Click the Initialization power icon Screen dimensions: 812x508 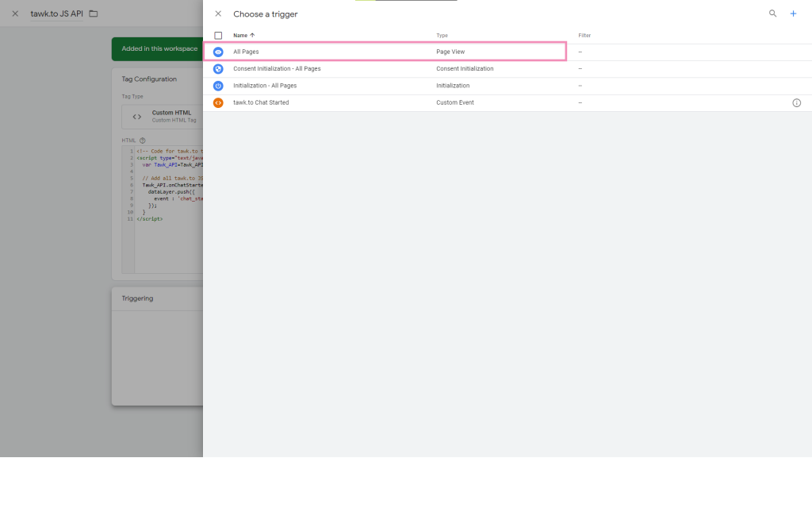pyautogui.click(x=218, y=86)
